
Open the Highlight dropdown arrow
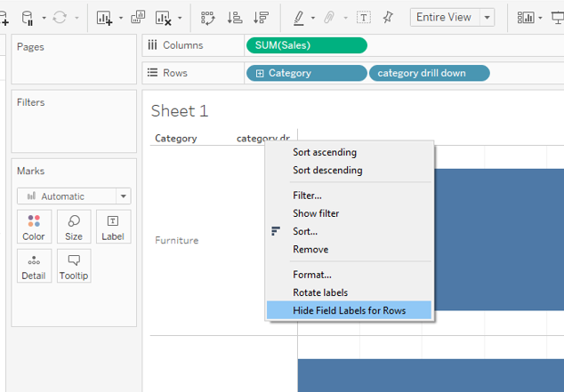(x=313, y=18)
